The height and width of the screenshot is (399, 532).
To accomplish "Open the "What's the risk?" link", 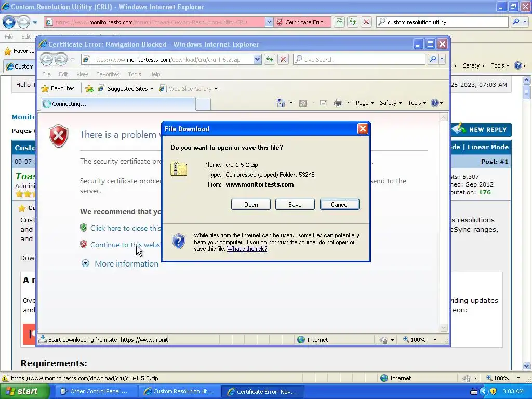I will 247,249.
